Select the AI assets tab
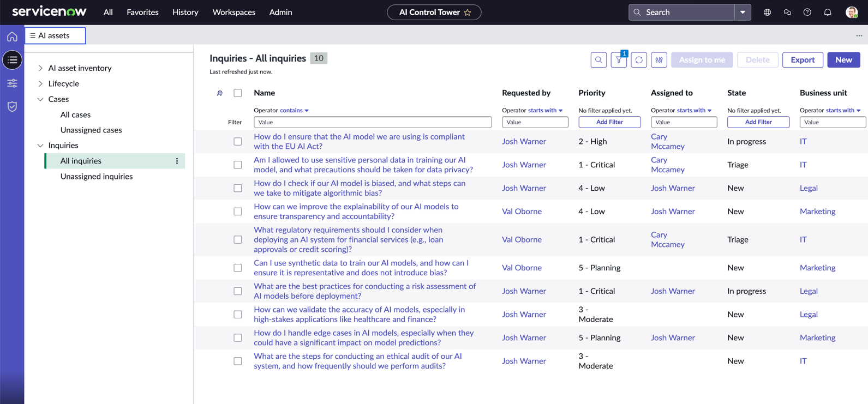 (55, 35)
